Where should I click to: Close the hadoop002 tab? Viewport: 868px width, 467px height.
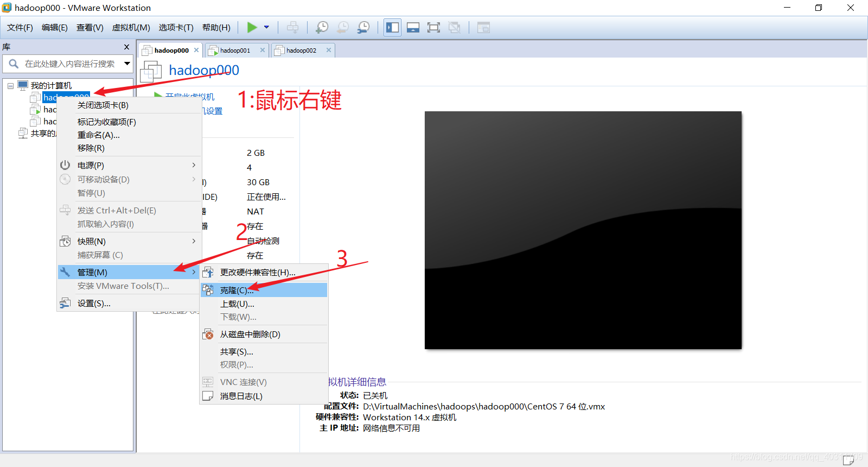point(329,50)
